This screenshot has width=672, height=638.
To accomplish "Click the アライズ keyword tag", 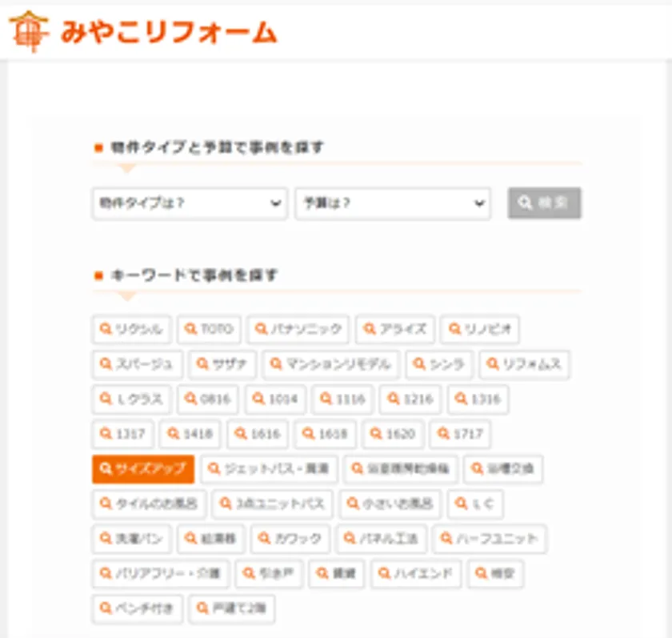I will (395, 329).
